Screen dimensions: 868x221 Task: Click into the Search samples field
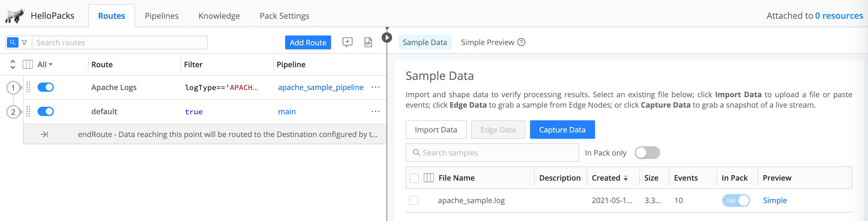(x=495, y=153)
